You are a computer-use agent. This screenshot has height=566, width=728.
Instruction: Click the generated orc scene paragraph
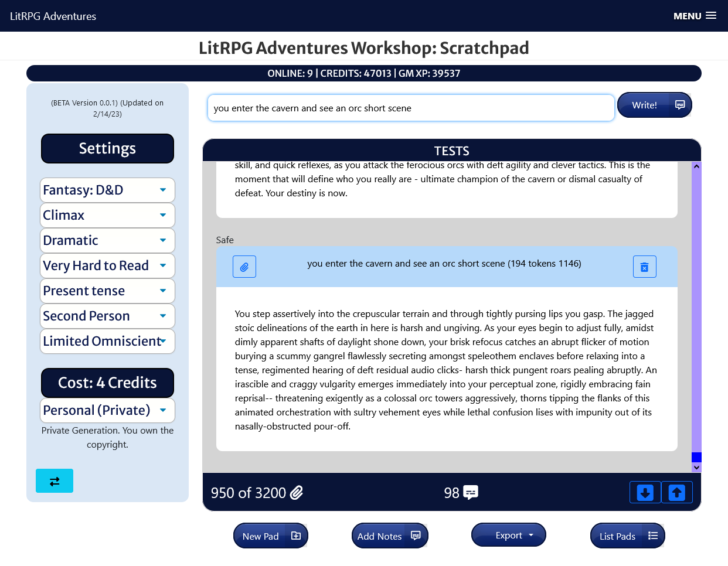[x=447, y=370]
